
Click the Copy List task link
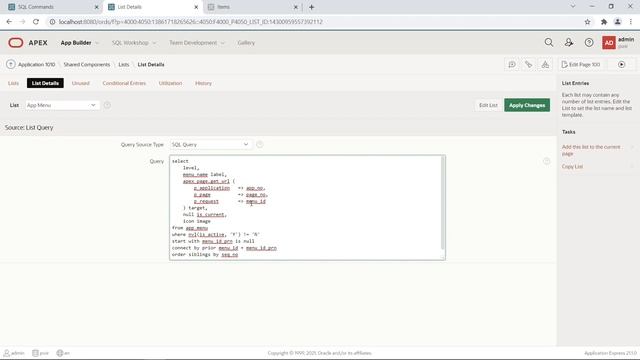[x=572, y=167]
